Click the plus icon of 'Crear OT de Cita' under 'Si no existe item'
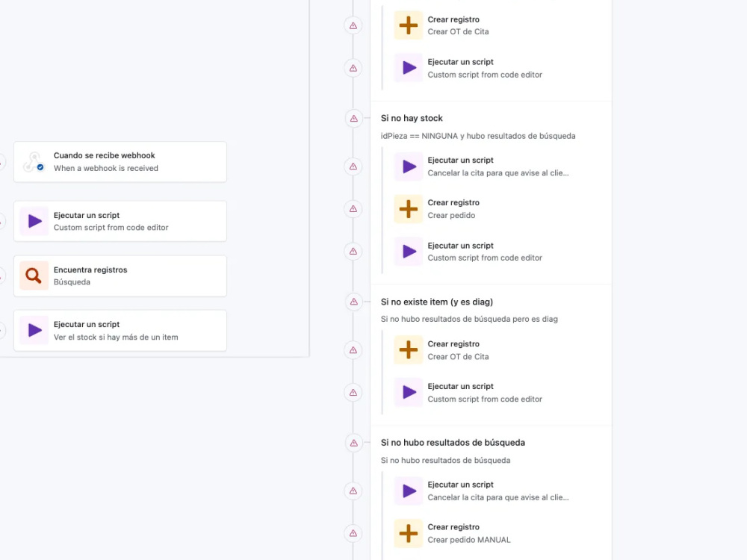 point(409,350)
